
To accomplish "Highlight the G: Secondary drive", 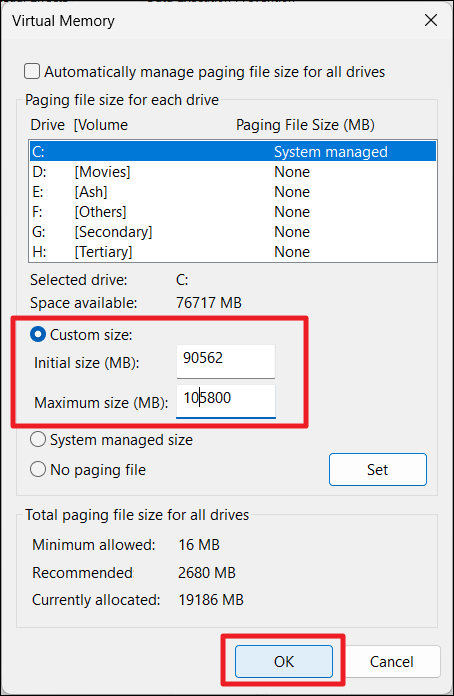I will (233, 232).
